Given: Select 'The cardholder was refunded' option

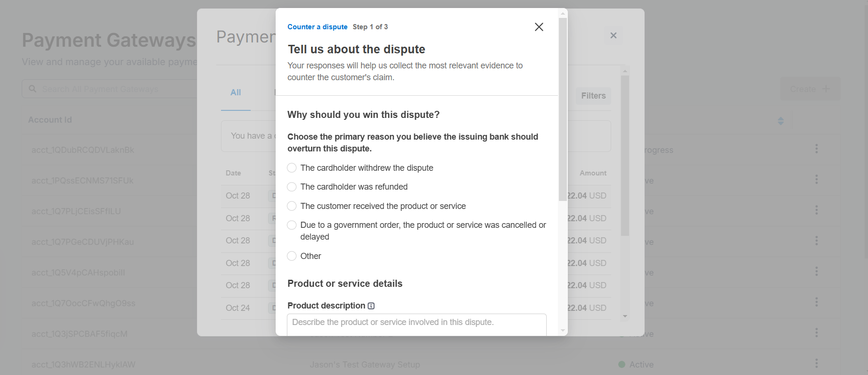Looking at the screenshot, I should 292,187.
